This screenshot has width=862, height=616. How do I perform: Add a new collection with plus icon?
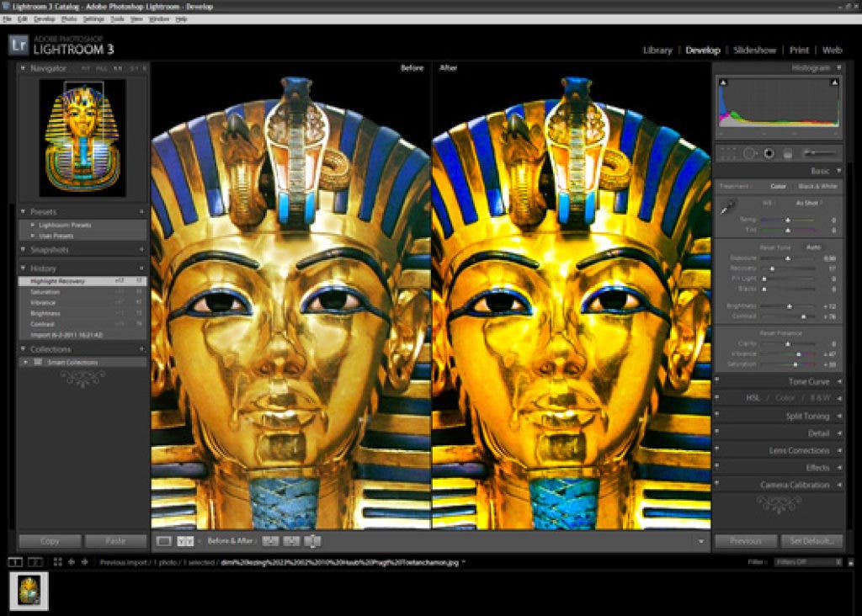click(141, 349)
